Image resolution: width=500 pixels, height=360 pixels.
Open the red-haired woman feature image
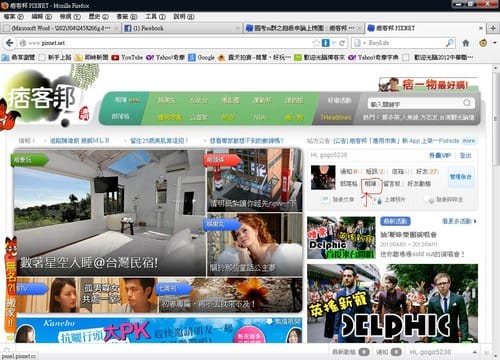click(x=255, y=245)
